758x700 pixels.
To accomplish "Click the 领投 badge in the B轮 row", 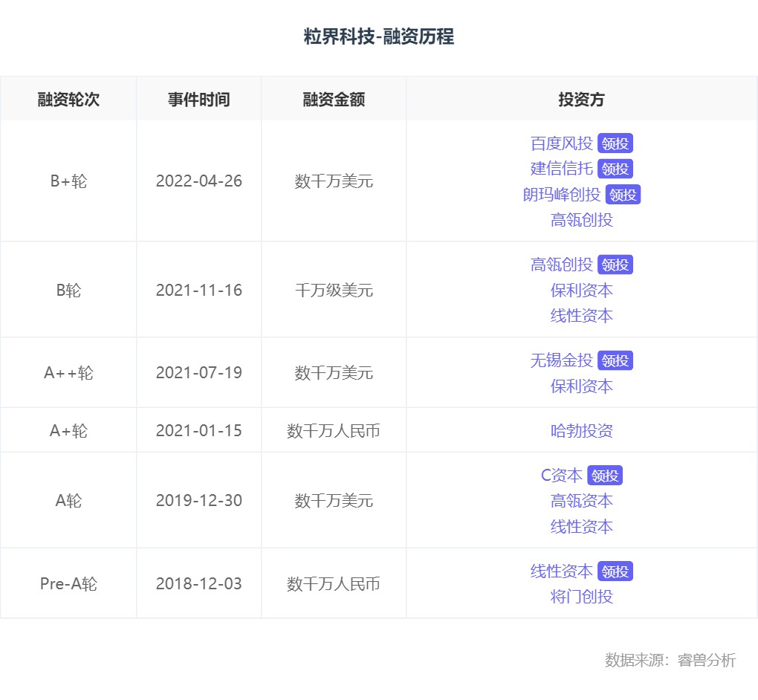I will (x=615, y=265).
